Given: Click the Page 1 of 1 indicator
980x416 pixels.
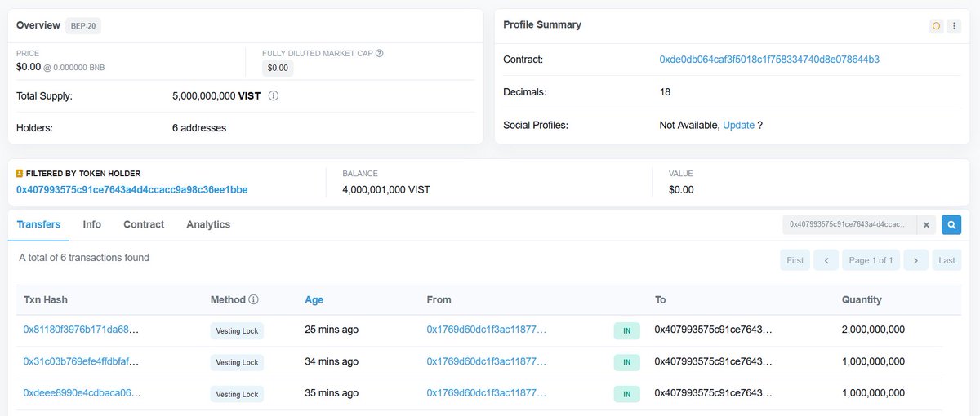Looking at the screenshot, I should pyautogui.click(x=871, y=260).
